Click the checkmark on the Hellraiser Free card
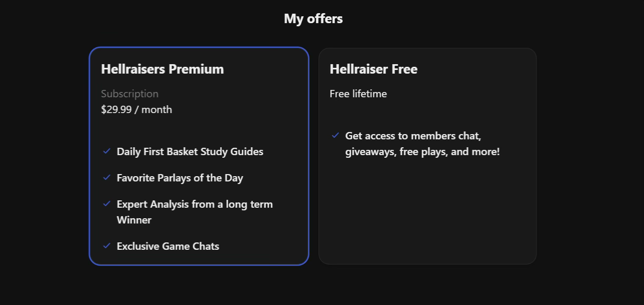Image resolution: width=644 pixels, height=305 pixels. click(335, 135)
